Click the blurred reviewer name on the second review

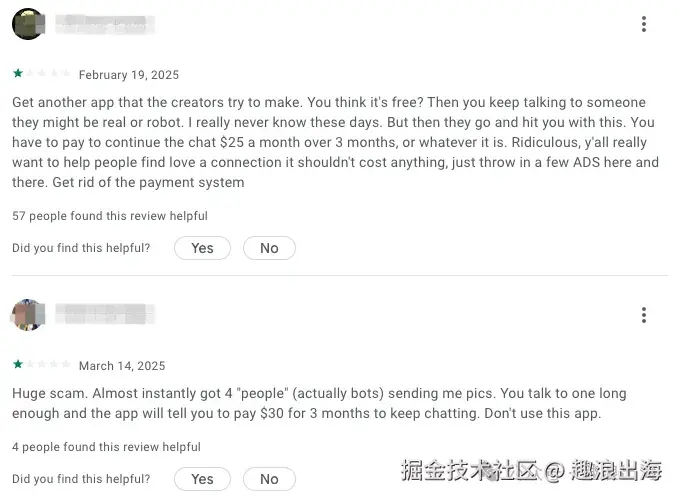coord(104,315)
